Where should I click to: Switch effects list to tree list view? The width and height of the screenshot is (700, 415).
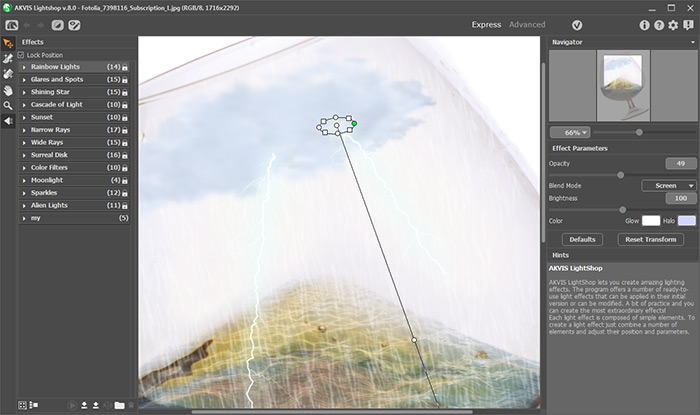(33, 405)
